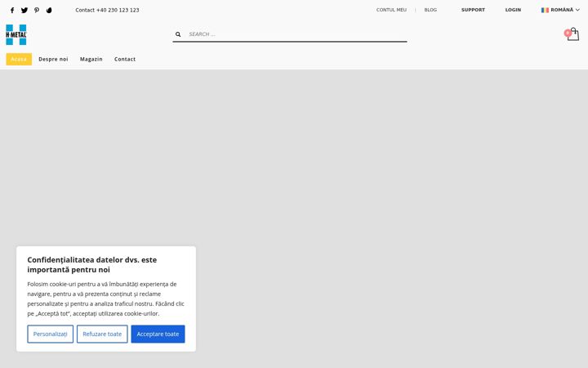Click the search magnifier icon

(178, 34)
